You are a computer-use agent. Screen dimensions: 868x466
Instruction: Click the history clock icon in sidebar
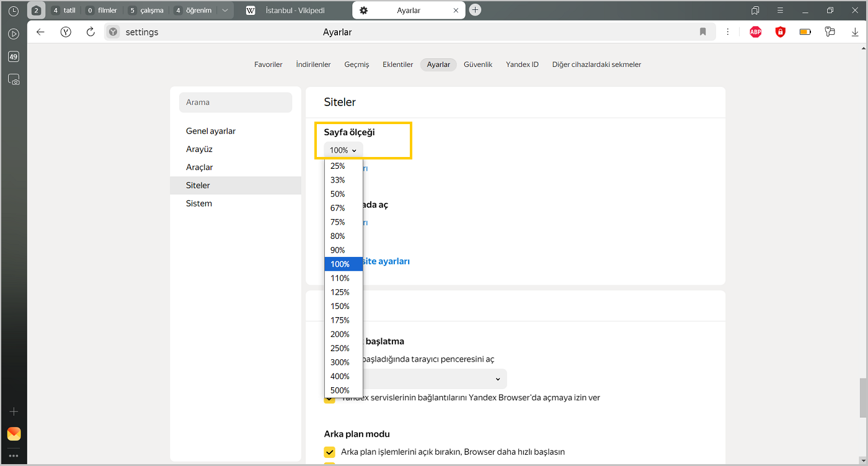(x=14, y=11)
